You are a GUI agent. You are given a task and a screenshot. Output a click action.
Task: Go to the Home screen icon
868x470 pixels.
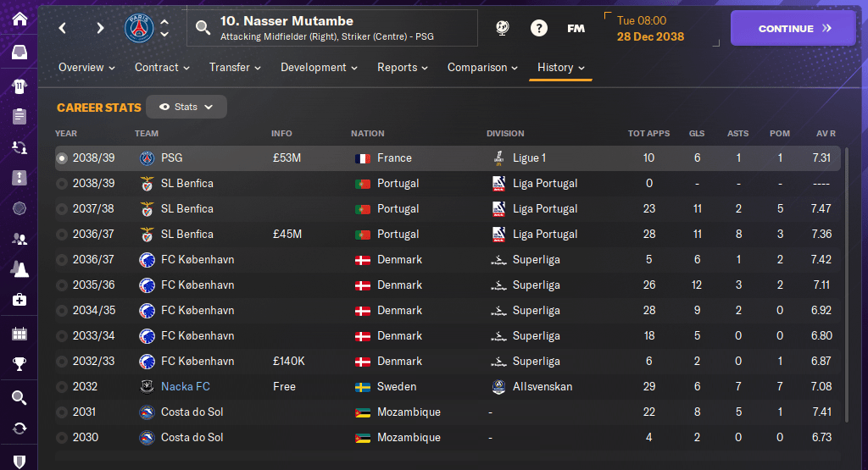point(19,19)
